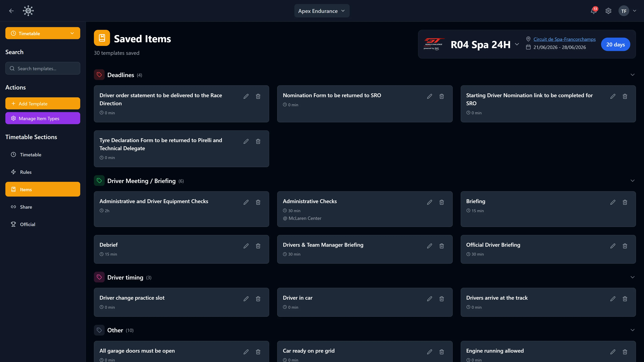Viewport: 644px width, 362px height.
Task: Open the TF user avatar menu
Action: pyautogui.click(x=624, y=11)
